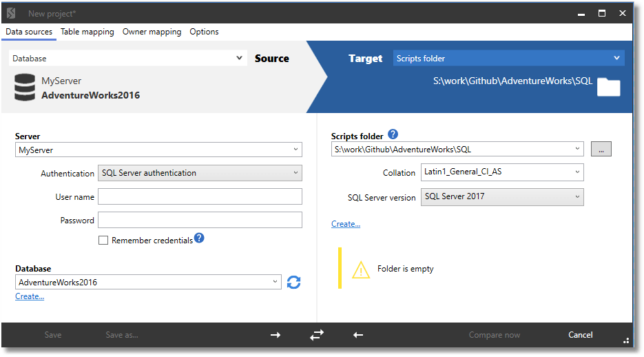Click the right arrow copy-to-target icon
The image size is (644, 357).
pyautogui.click(x=276, y=335)
